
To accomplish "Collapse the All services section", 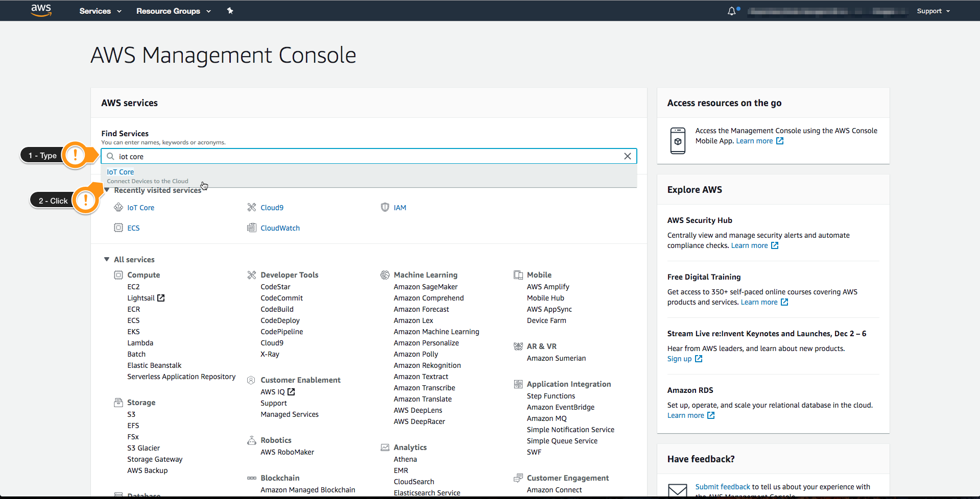I will 107,260.
